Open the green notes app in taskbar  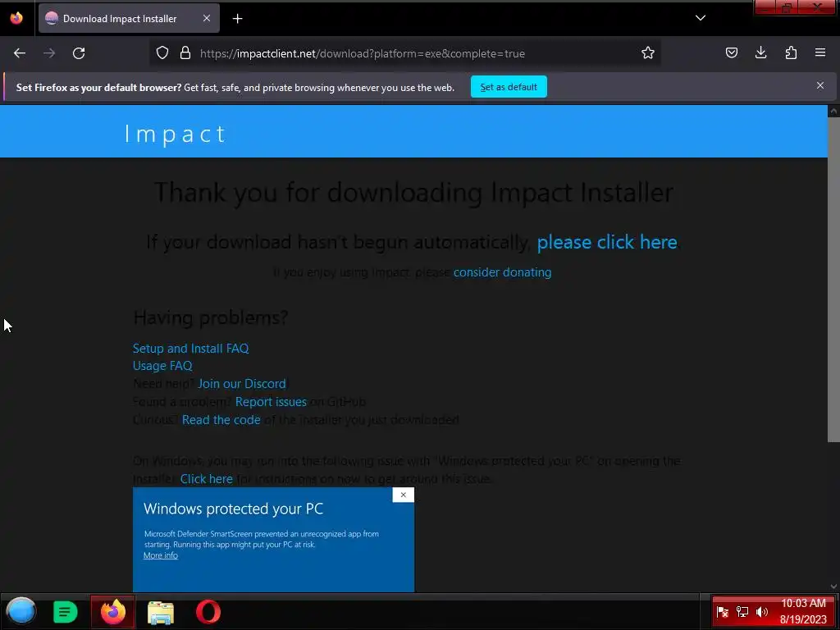click(x=65, y=612)
